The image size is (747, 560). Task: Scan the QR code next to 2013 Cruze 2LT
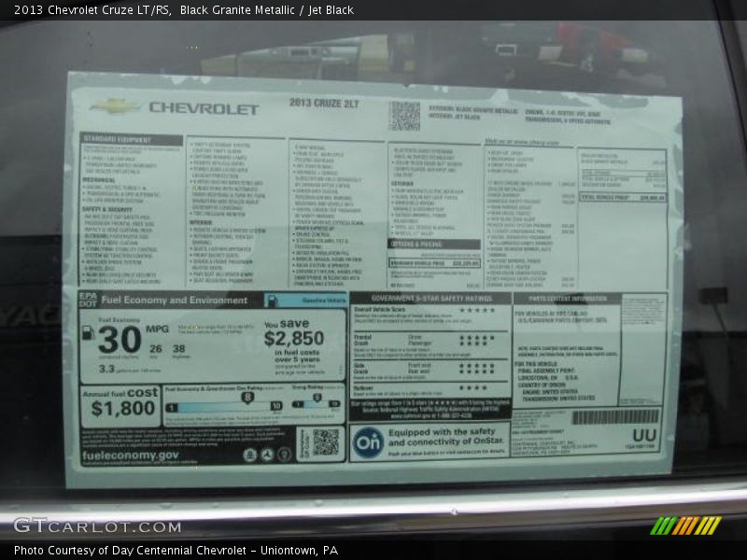coord(405,112)
